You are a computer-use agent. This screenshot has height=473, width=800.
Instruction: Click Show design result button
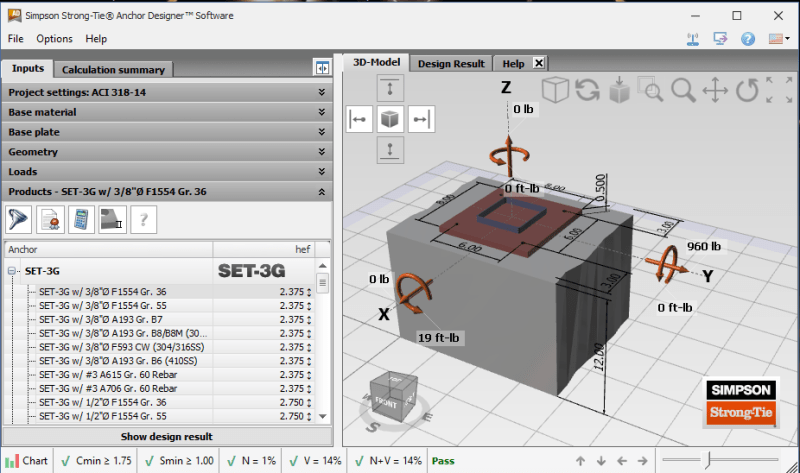tap(167, 437)
